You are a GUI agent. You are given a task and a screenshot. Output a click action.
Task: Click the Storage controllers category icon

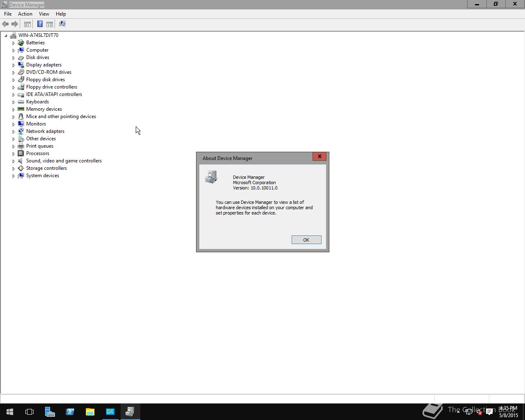(21, 168)
